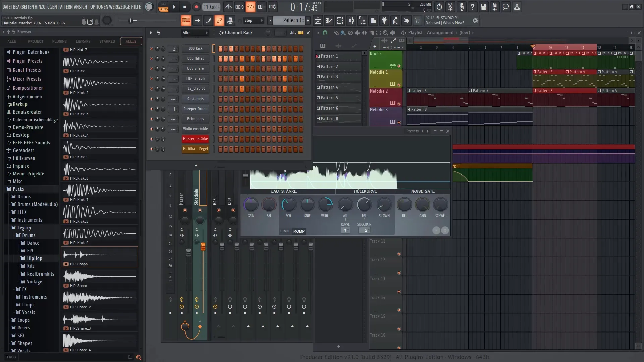This screenshot has height=362, width=644.
Task: Toggle LIMIT mode on the compressor
Action: click(x=285, y=231)
